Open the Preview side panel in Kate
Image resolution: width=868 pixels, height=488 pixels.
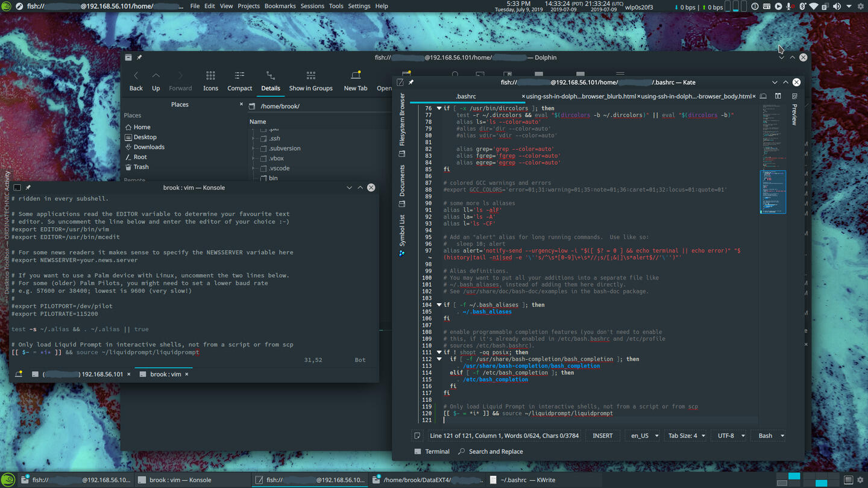pos(794,109)
